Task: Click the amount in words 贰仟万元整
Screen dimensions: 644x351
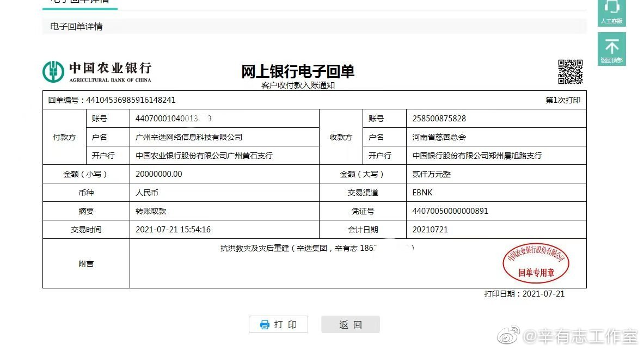Action: click(432, 174)
